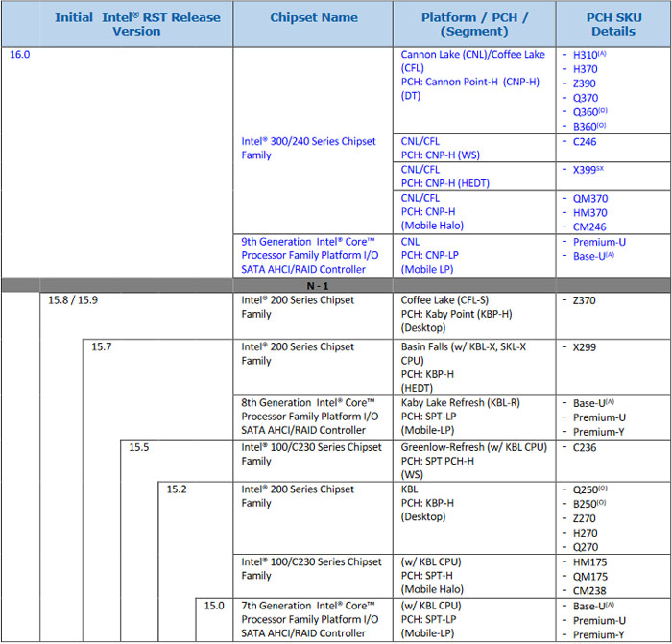Select the H270 SKU entry

click(x=585, y=533)
